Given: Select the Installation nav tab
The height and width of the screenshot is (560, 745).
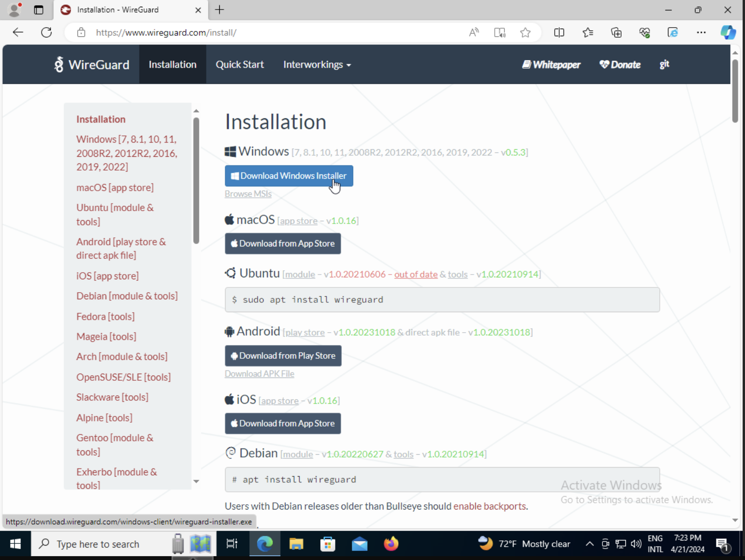Looking at the screenshot, I should [173, 64].
